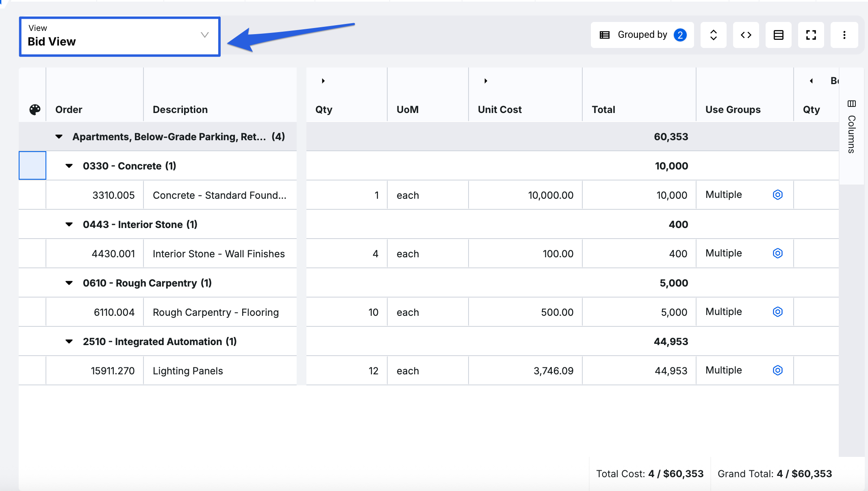Expand the column group above Qty header
Screen dimensions: 868x491
point(323,81)
